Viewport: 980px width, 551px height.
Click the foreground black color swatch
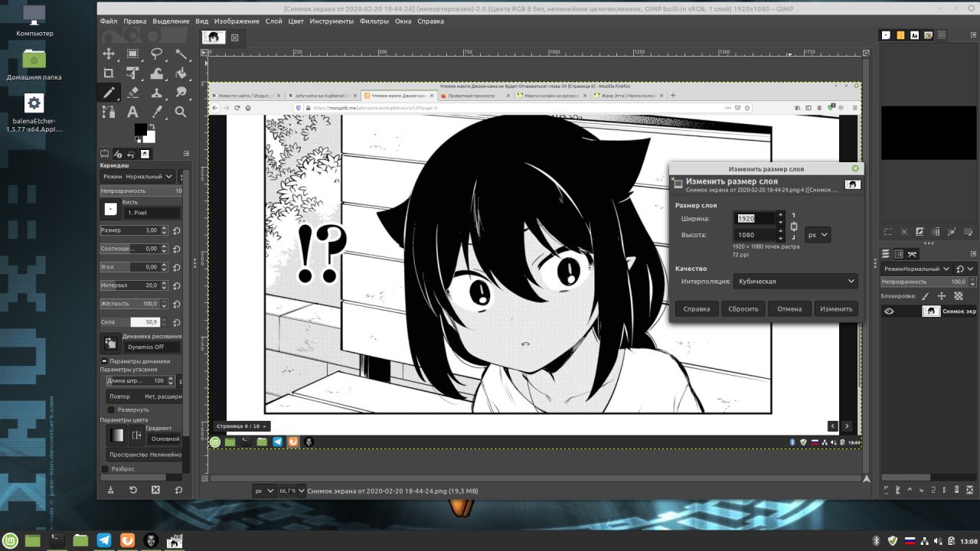[x=141, y=129]
